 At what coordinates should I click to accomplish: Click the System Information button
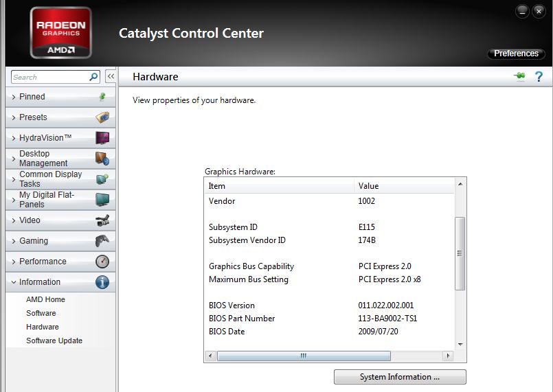click(400, 377)
